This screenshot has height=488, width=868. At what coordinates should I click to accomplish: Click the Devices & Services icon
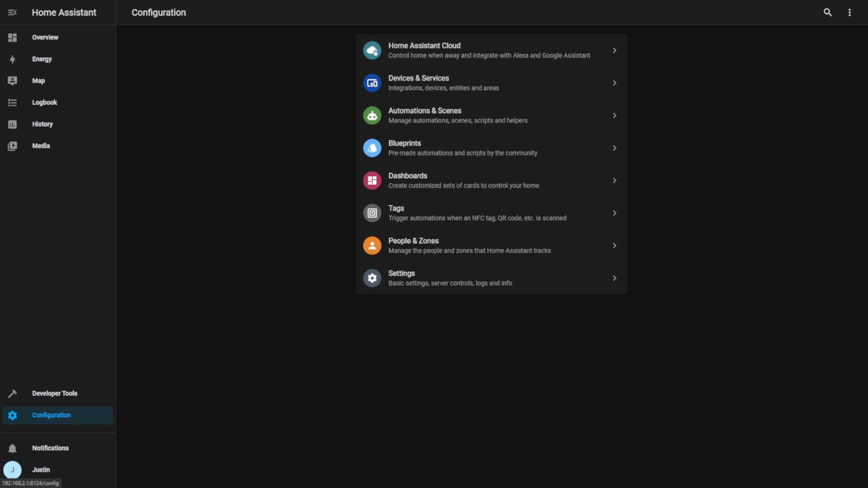372,83
